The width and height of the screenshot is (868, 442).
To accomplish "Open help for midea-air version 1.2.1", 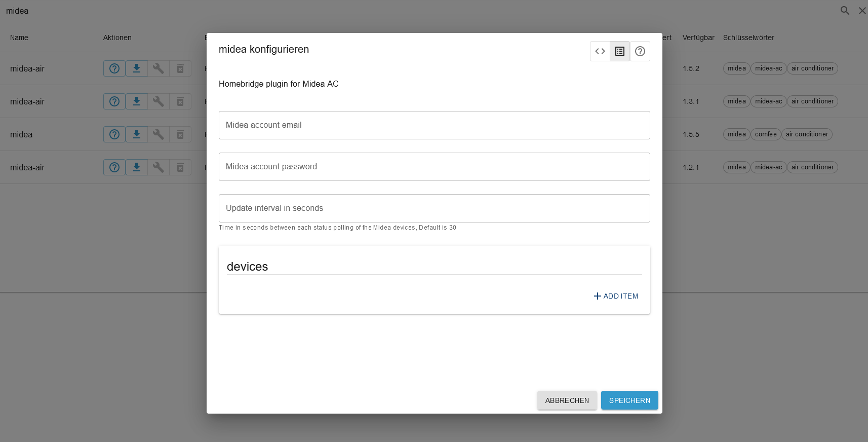I will 114,167.
